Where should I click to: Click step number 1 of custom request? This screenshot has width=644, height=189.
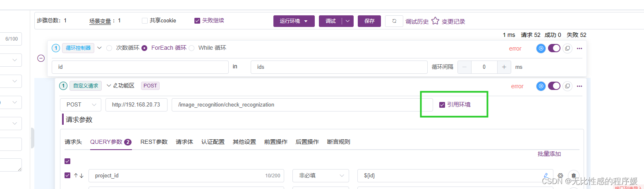click(x=63, y=86)
